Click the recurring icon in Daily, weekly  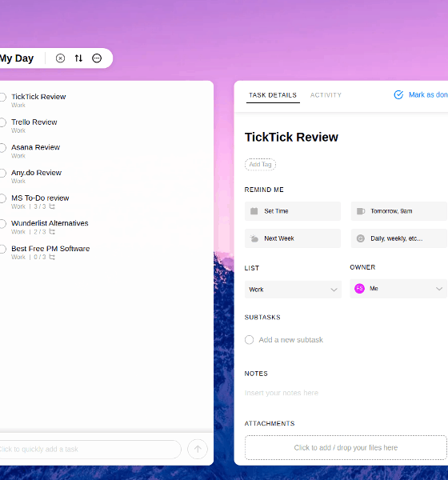[361, 238]
